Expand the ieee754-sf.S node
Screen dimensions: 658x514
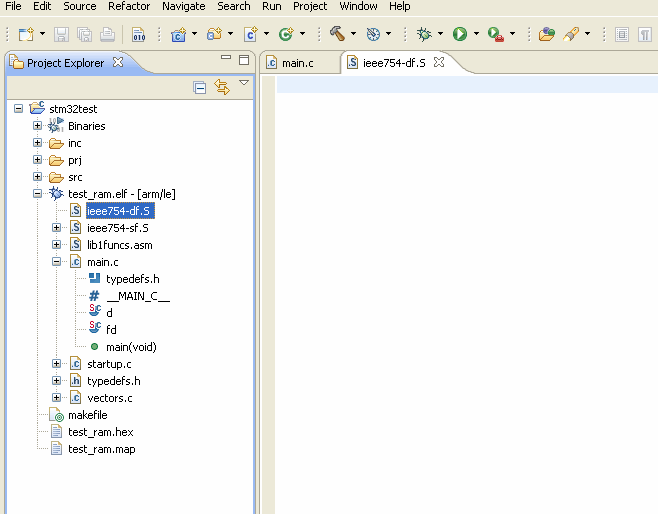click(56, 227)
